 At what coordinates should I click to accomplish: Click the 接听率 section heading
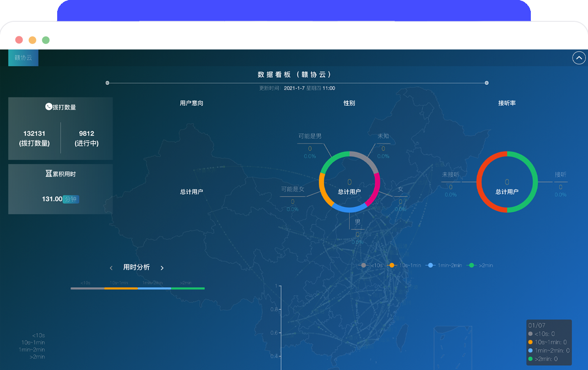507,103
